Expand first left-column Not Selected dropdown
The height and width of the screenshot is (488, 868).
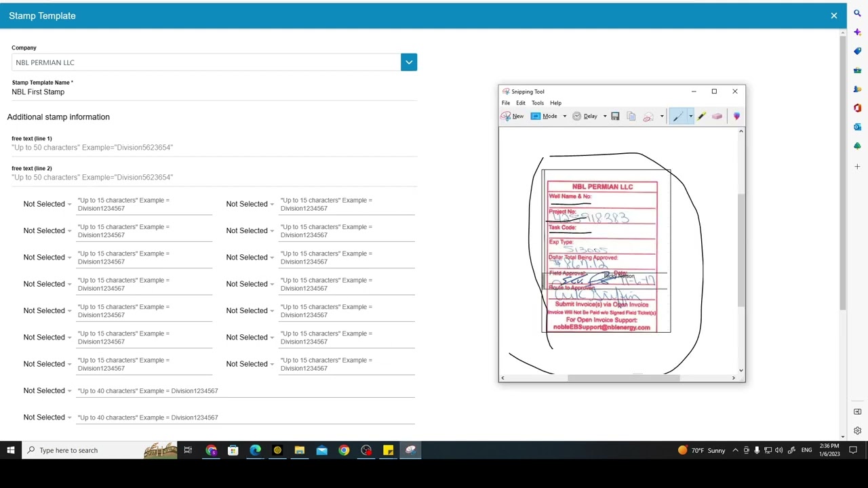coord(47,204)
